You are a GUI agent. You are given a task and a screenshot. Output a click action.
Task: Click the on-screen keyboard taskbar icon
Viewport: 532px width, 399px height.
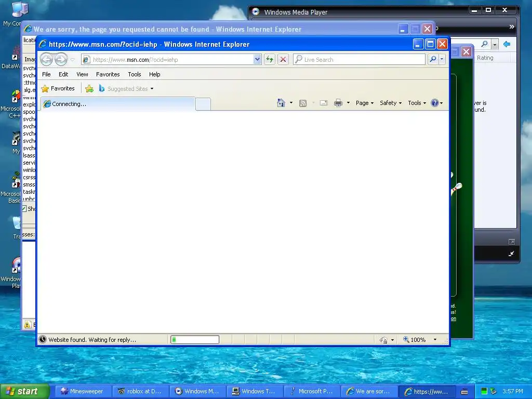(464, 392)
